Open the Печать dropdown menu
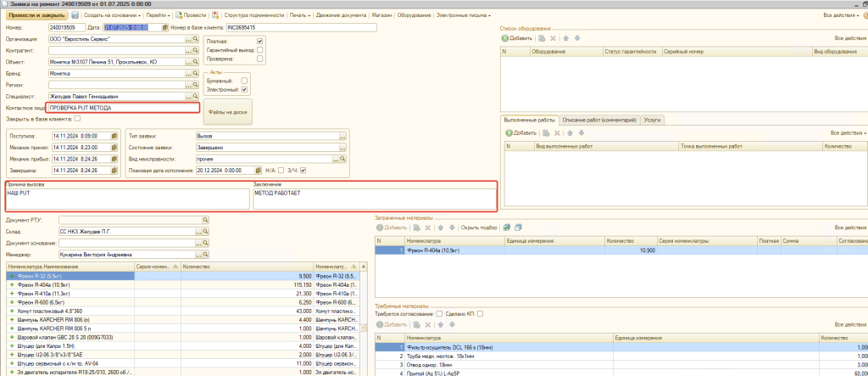The image size is (868, 376). pos(298,15)
